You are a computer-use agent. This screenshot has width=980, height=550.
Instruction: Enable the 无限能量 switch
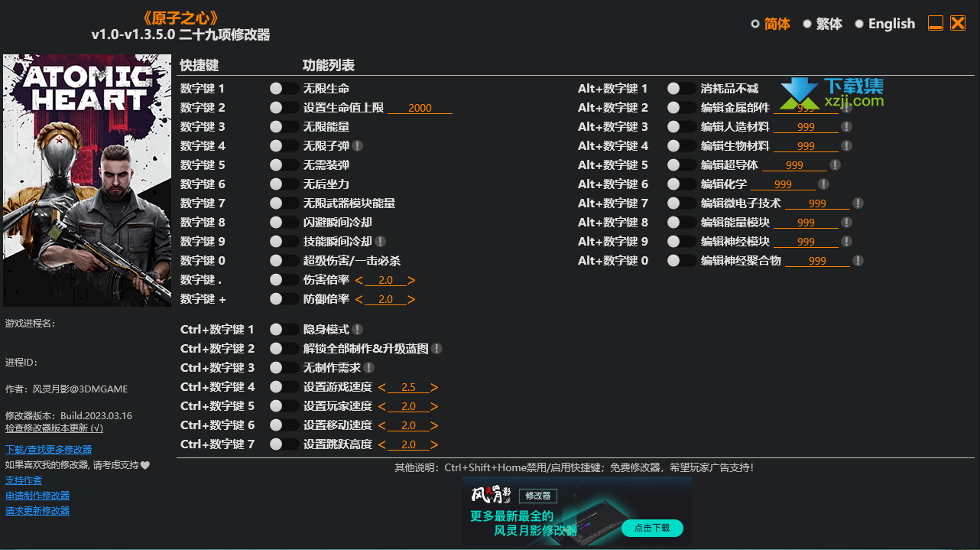(284, 126)
